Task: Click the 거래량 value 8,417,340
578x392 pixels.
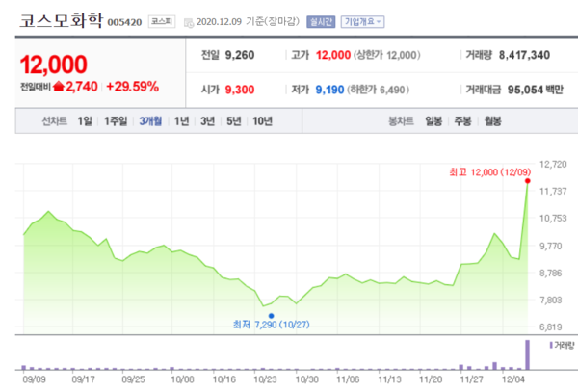Action: pos(524,55)
